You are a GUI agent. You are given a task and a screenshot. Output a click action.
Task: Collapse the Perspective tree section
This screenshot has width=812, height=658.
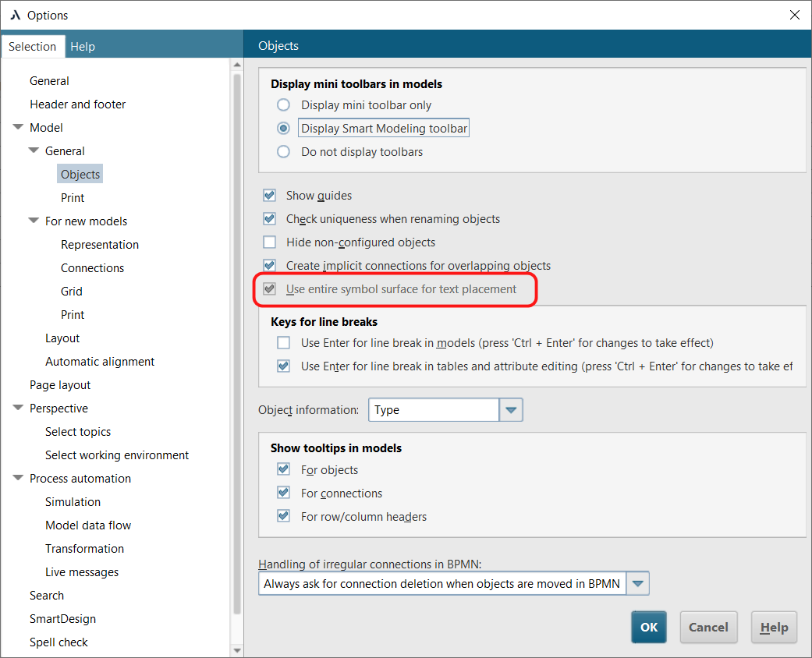point(18,408)
